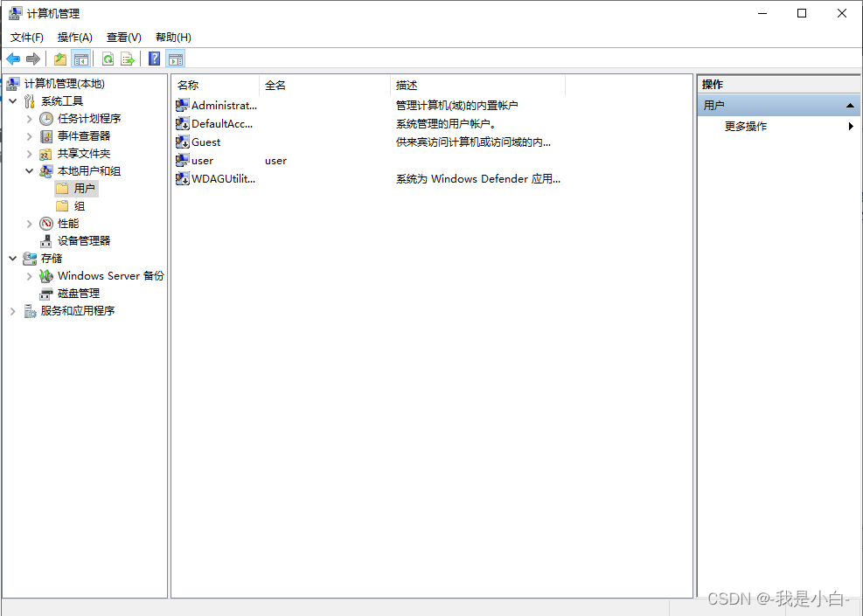Select 计算机管理(本地) root node
863x616 pixels.
(56, 84)
